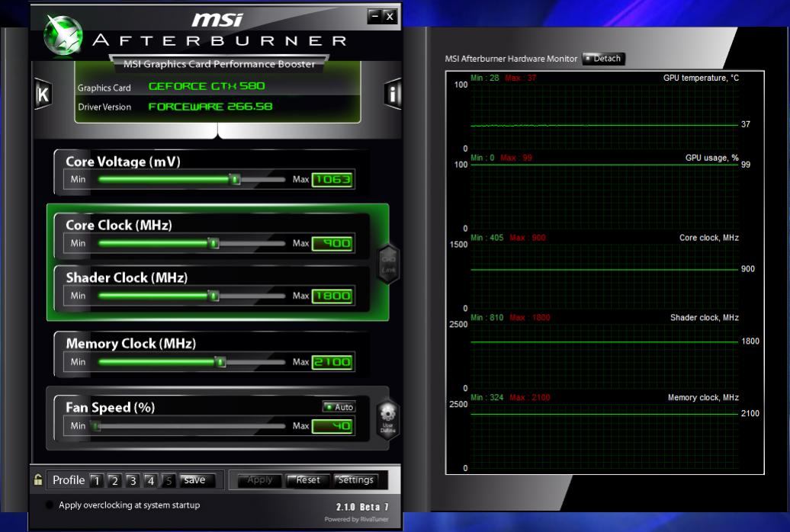The width and height of the screenshot is (790, 532).
Task: Click the Memory clock, MHz graph label
Action: 703,398
